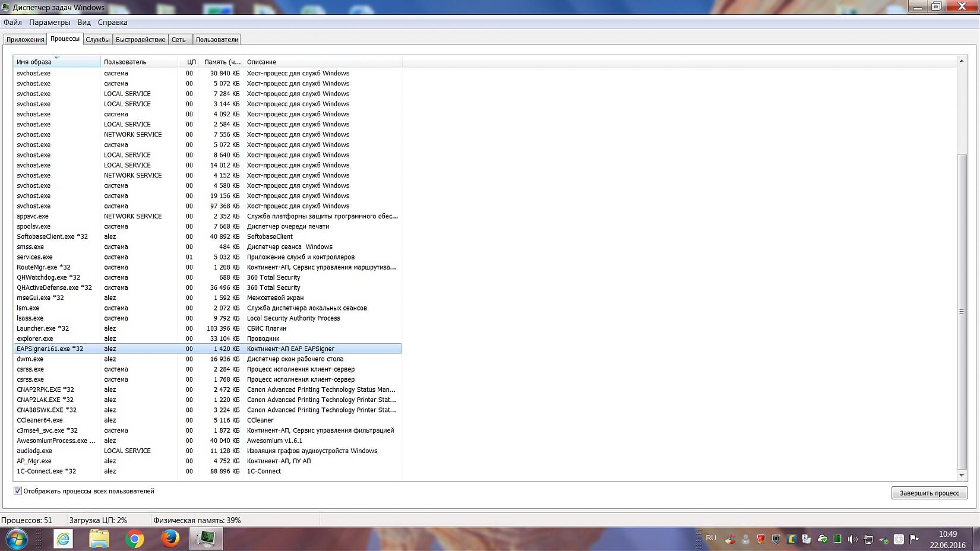
Task: Sort by the user name column header
Action: tap(138, 62)
